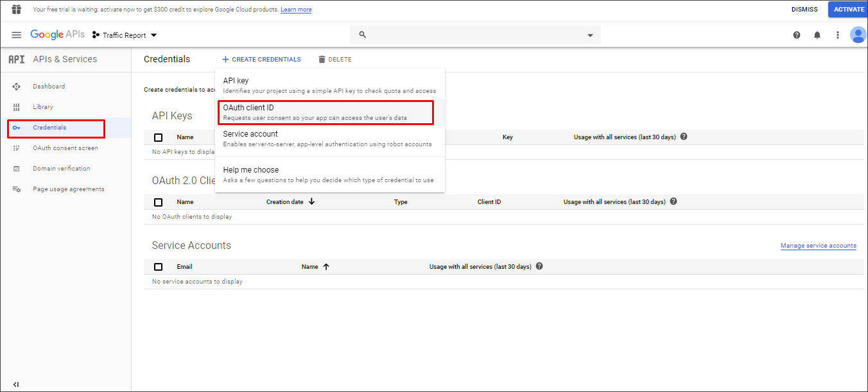Open Dashboard in the sidebar
The image size is (868, 392).
tap(49, 87)
